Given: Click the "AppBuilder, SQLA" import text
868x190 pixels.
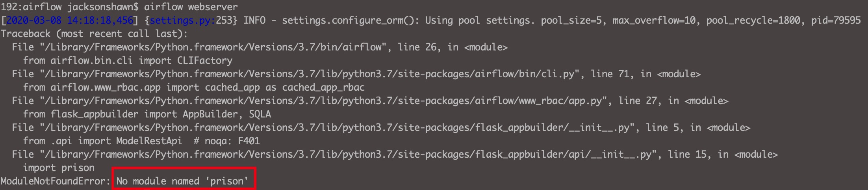Looking at the screenshot, I should (226, 114).
